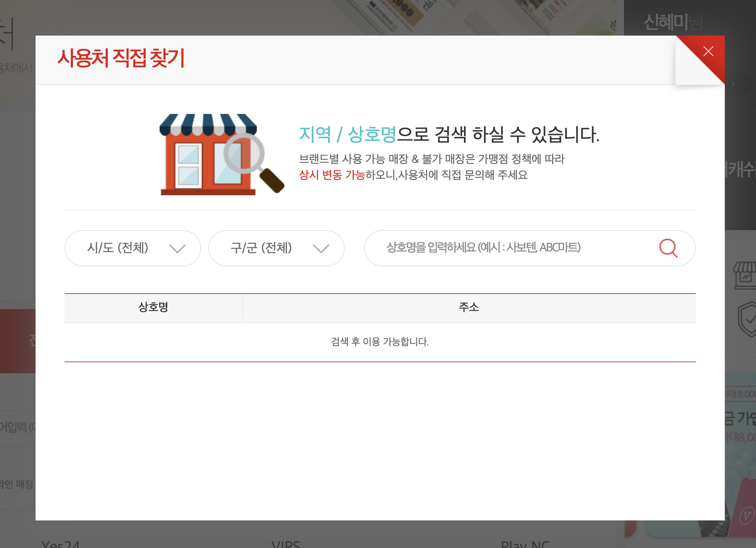Open the 시/도 (전체) dropdown

[132, 248]
